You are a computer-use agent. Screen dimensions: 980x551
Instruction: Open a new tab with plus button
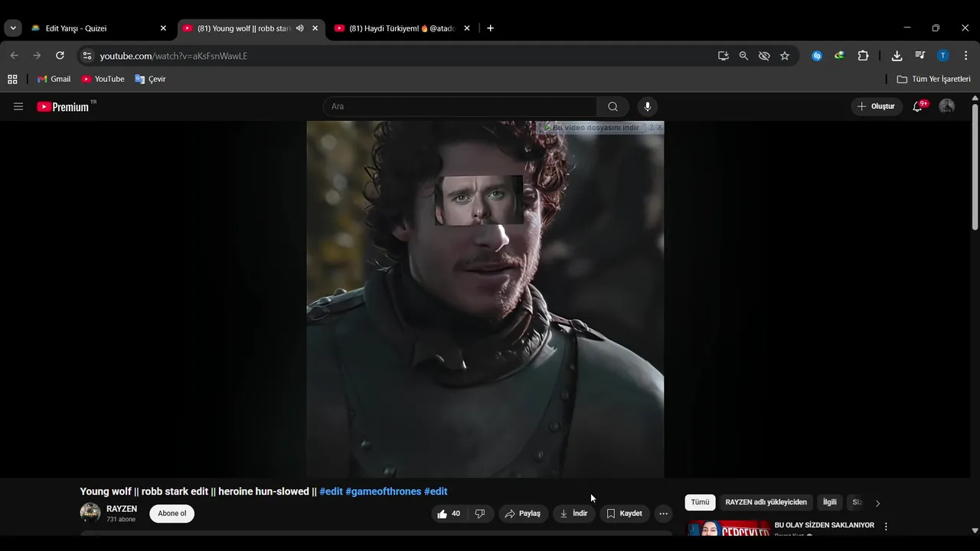[x=490, y=28]
